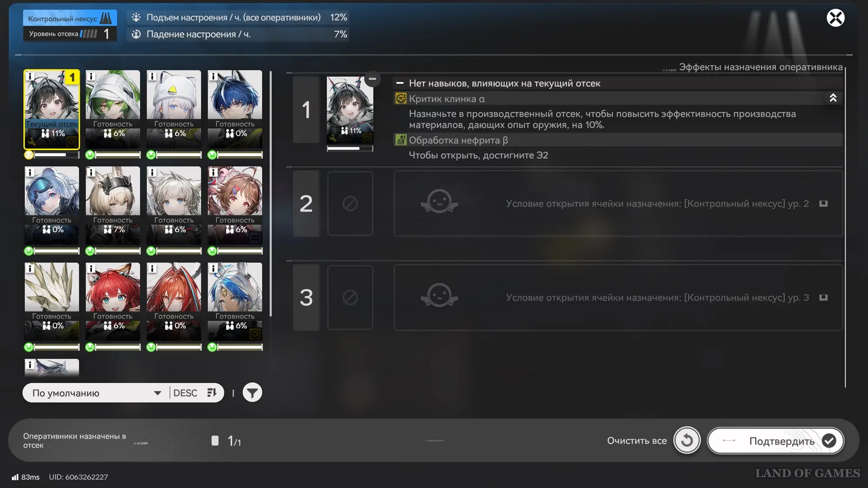Show slot 2 unlock condition details icon

(x=823, y=203)
